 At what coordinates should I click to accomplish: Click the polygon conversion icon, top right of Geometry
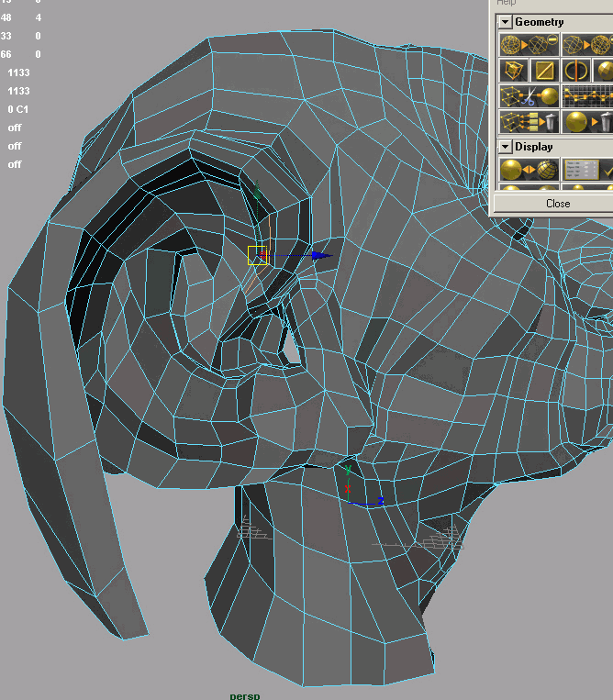587,45
